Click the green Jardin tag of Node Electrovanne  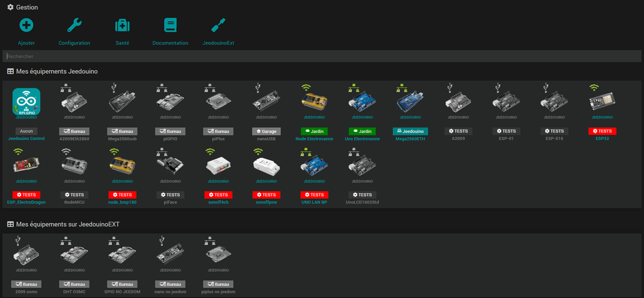click(314, 131)
